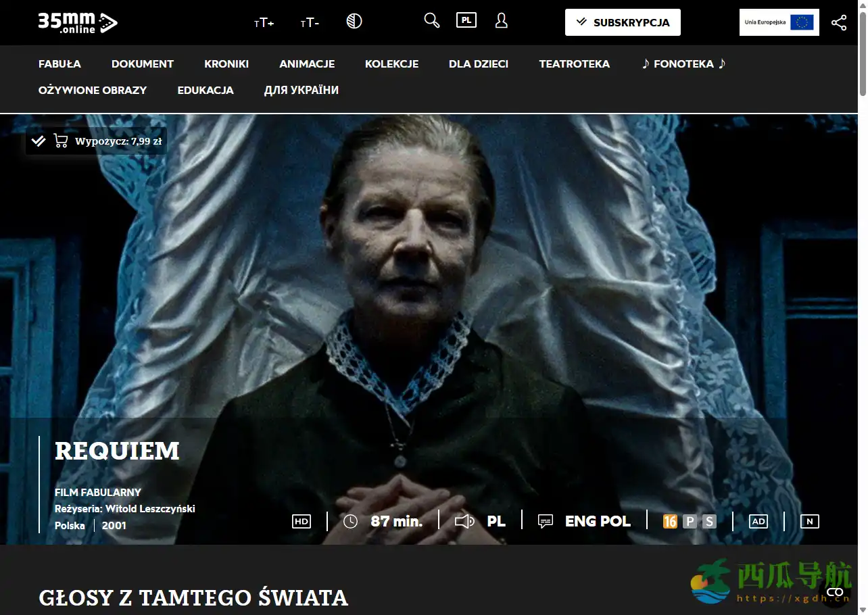
Task: Decrease text size with tT- icon
Action: coord(310,23)
